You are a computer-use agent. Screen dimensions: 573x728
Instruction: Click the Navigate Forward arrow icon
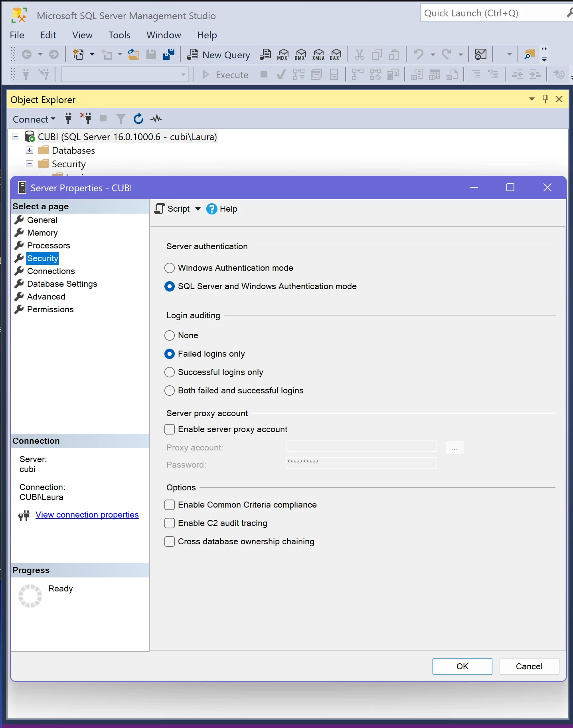tap(54, 54)
